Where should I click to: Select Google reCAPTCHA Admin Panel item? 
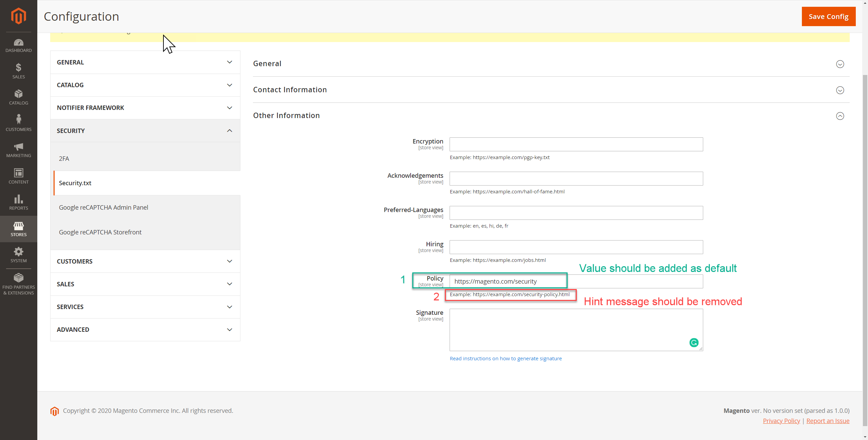tap(103, 208)
